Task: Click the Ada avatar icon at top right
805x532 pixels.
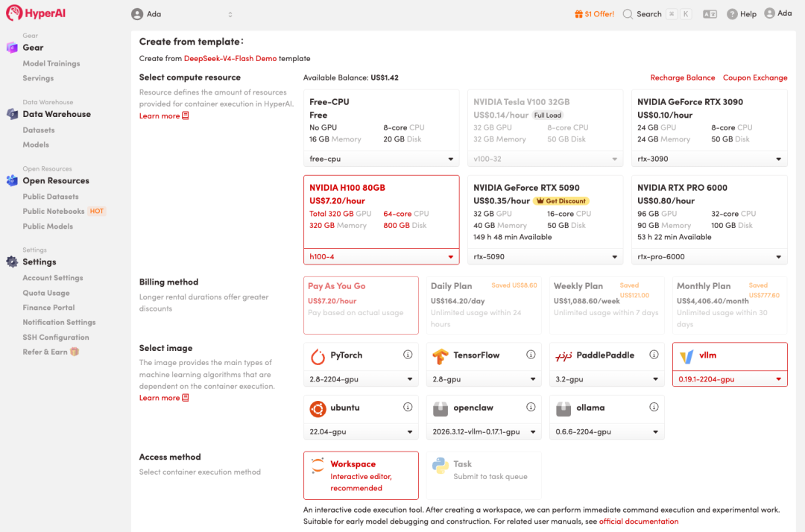Action: click(769, 13)
